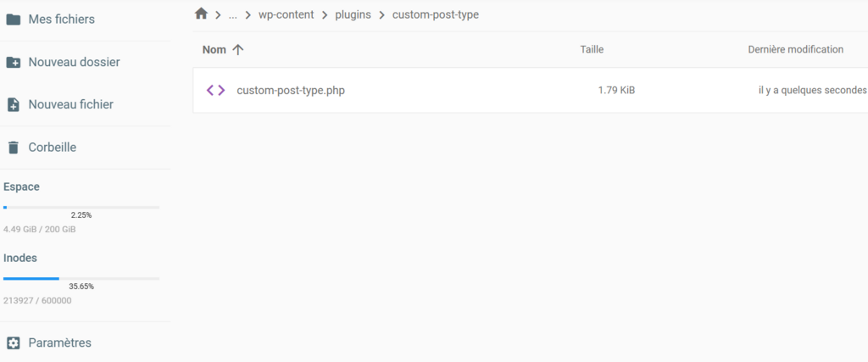Screen dimensions: 868x362
Task: Click the Mes fichiers folder icon
Action: [x=14, y=19]
